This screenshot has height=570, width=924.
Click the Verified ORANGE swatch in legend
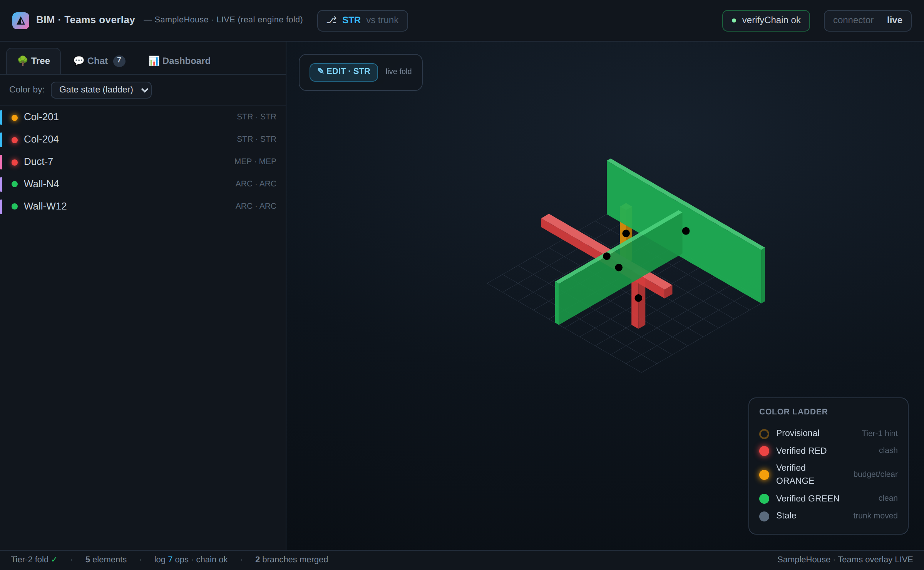click(x=764, y=475)
